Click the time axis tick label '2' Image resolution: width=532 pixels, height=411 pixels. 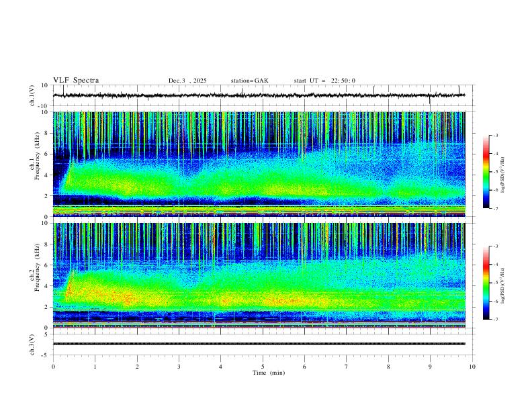pyautogui.click(x=137, y=367)
